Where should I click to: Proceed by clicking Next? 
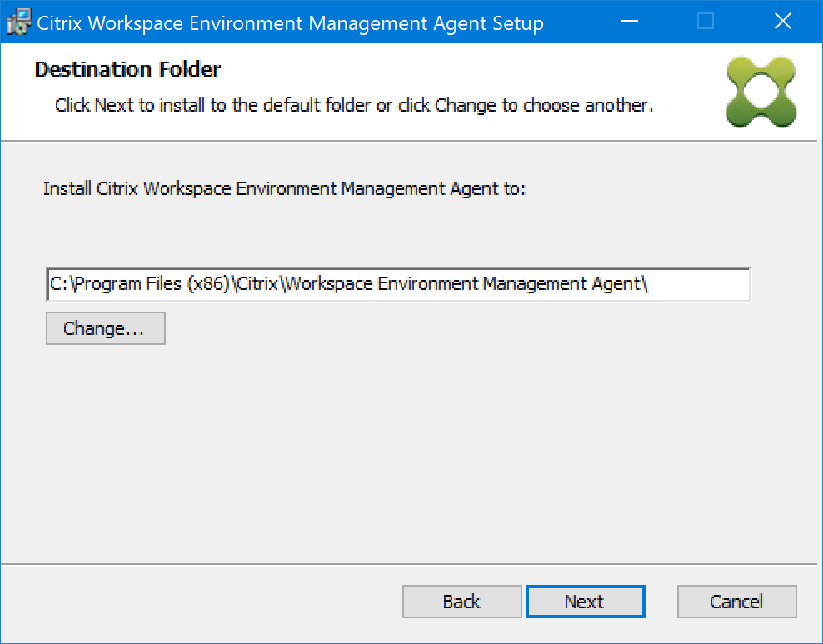pyautogui.click(x=585, y=602)
